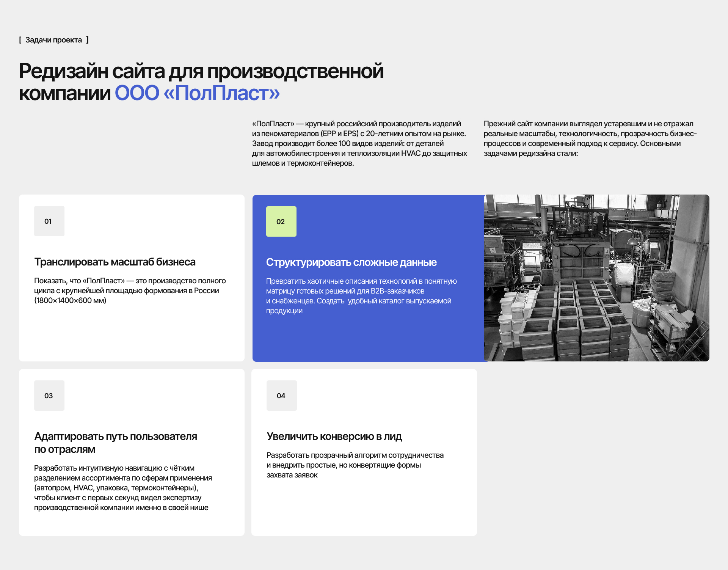Click the headline "Редизайн сайта для производственной"
Screen dimensions: 728x570
(201, 71)
